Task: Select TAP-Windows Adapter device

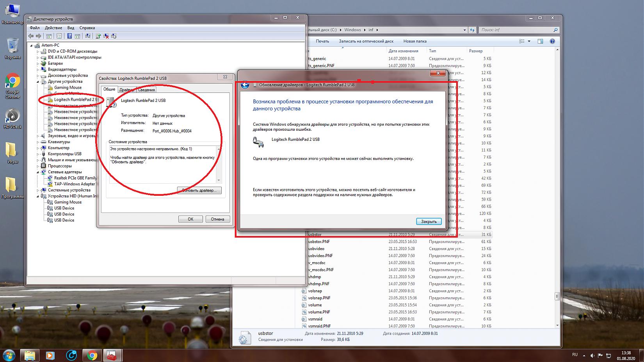Action: coord(75,184)
